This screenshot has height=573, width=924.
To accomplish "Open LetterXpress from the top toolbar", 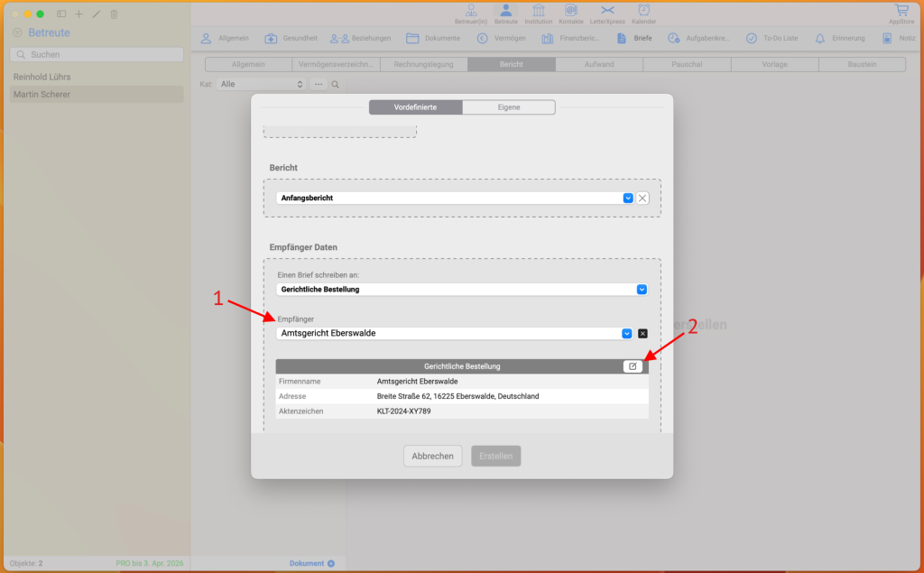I will click(607, 13).
